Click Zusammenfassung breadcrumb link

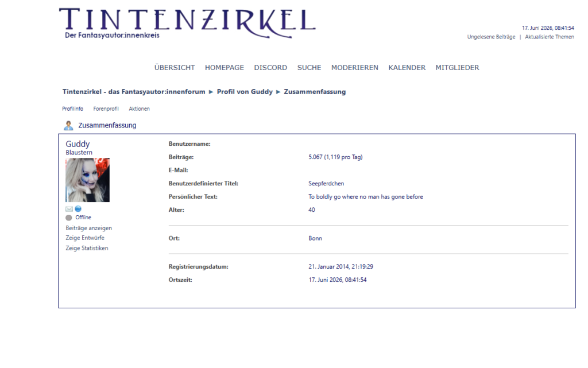(x=315, y=92)
